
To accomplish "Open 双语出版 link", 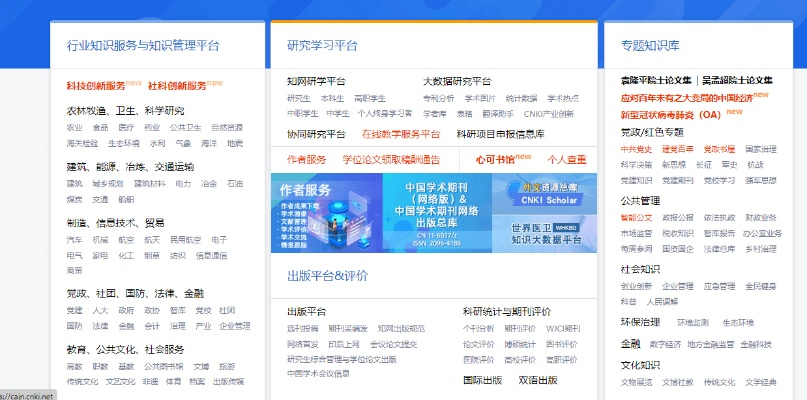I will 538,380.
